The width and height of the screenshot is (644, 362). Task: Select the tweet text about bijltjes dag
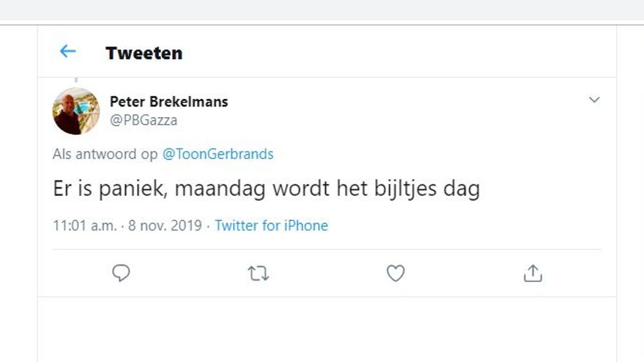(x=266, y=189)
